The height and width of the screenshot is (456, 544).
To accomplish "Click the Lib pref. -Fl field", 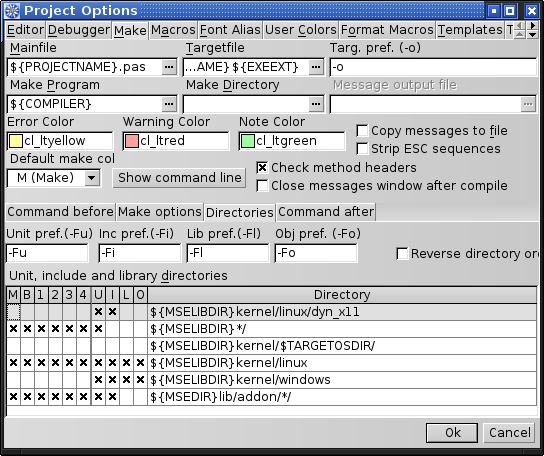I will point(228,253).
